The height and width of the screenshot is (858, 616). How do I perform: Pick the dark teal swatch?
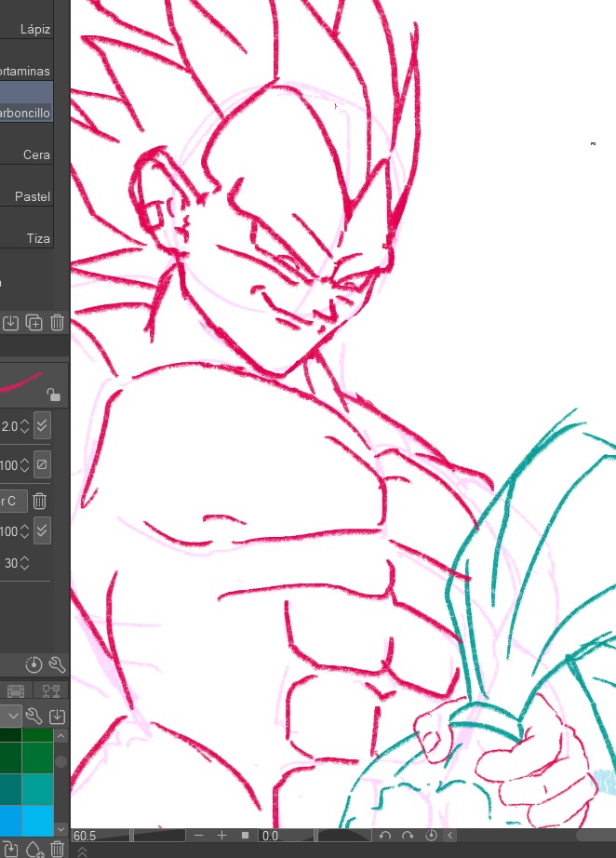point(10,787)
